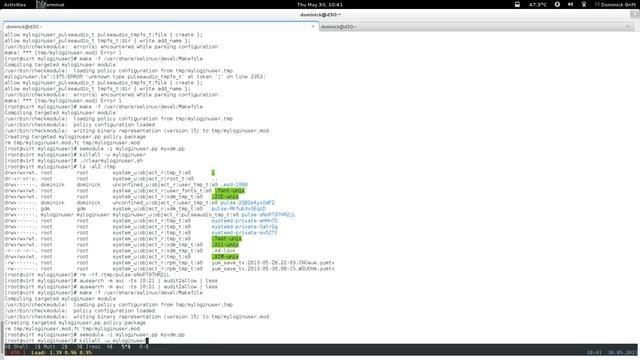Click the .esd-1000 directory name
640x360 pixels.
tap(234, 184)
